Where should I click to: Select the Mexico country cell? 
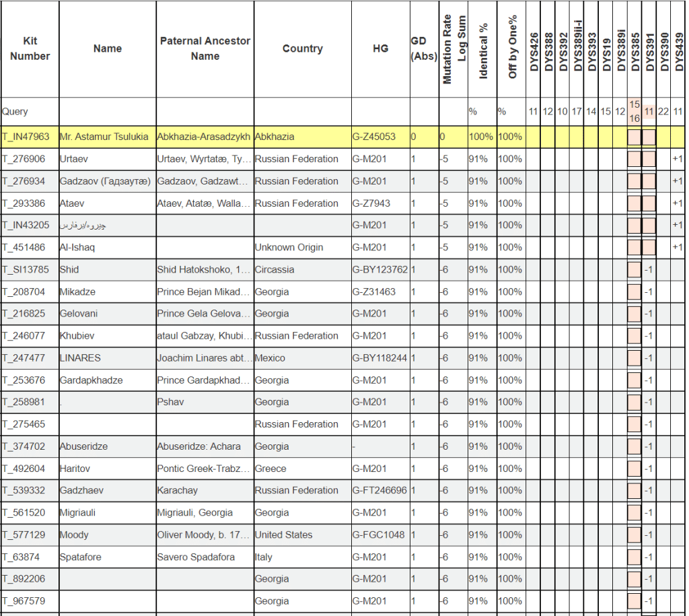(x=270, y=358)
